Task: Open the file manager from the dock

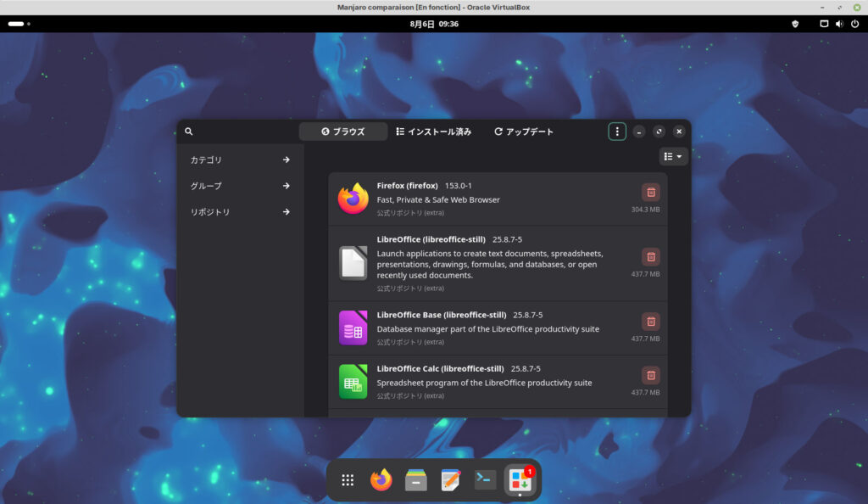Action: [415, 480]
